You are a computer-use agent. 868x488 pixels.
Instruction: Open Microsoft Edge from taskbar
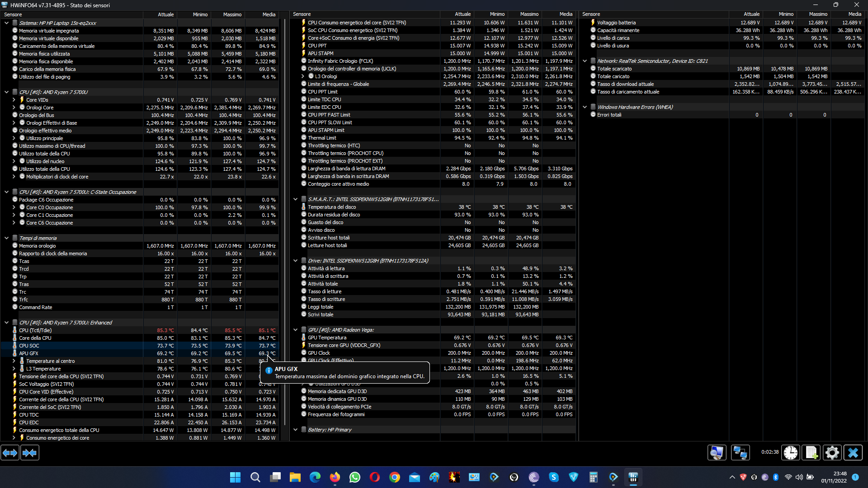click(315, 477)
